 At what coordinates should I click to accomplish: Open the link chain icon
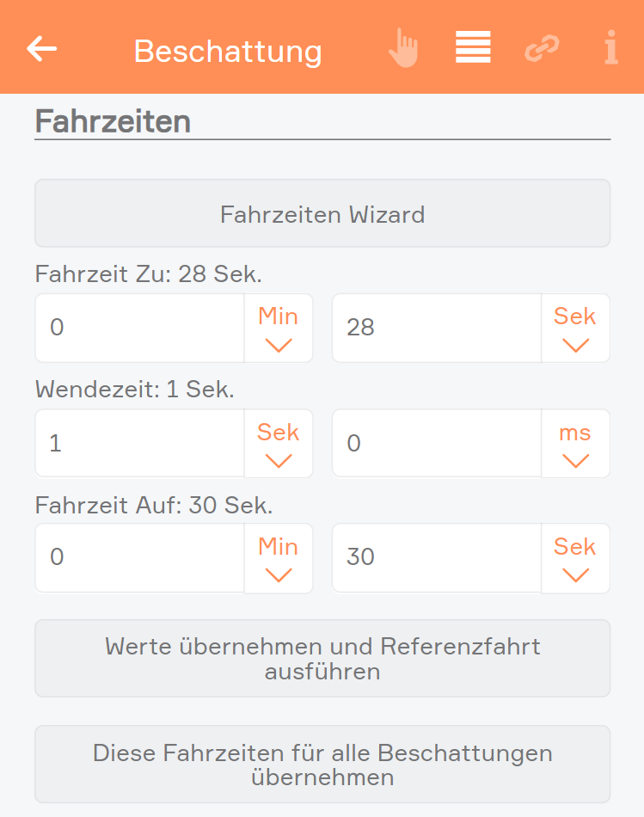(542, 48)
